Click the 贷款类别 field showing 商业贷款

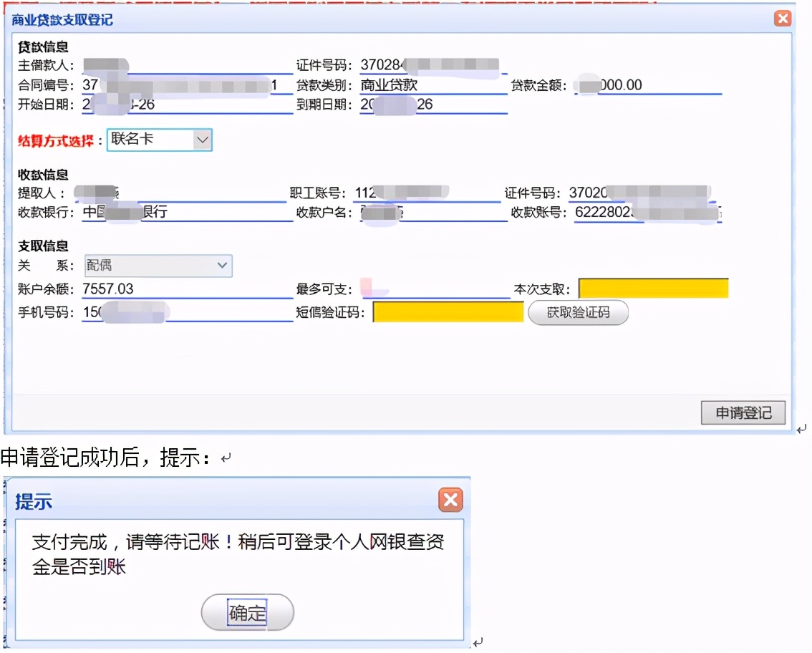(x=432, y=85)
